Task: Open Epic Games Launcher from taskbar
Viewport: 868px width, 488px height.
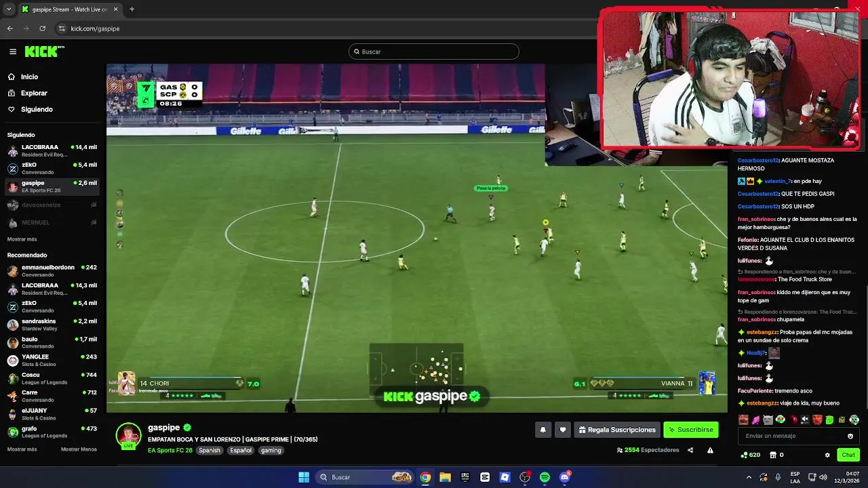Action: 465,477
